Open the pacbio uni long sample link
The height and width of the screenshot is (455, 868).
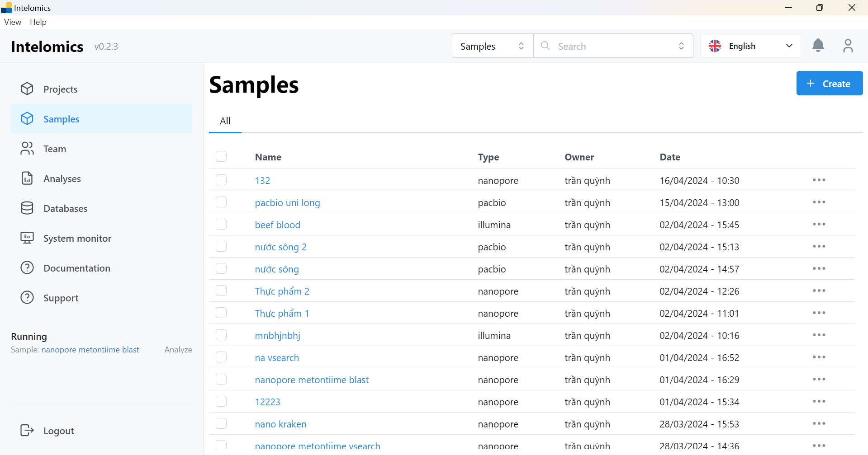tap(287, 203)
